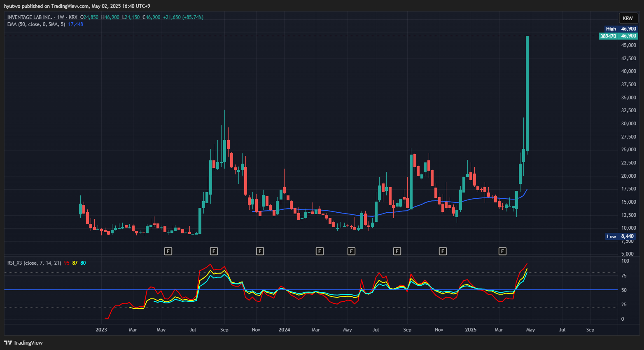Click the 25 level on RSI axis

624,305
